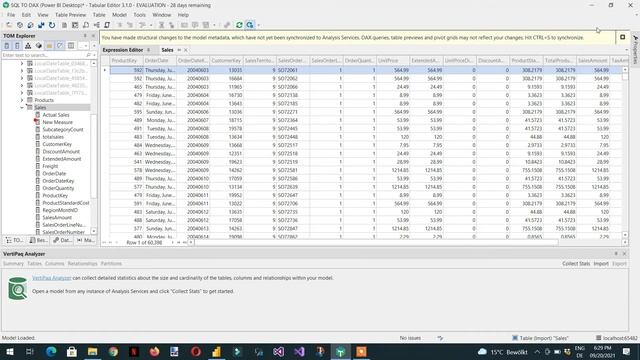
Task: Switch to VertiPaq Columns tab
Action: pyautogui.click(x=55, y=264)
